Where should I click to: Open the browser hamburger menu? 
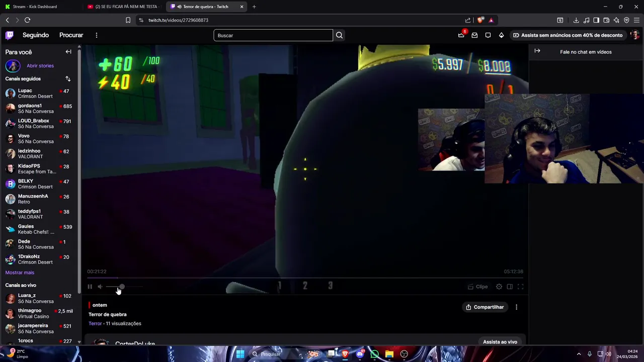point(636,20)
